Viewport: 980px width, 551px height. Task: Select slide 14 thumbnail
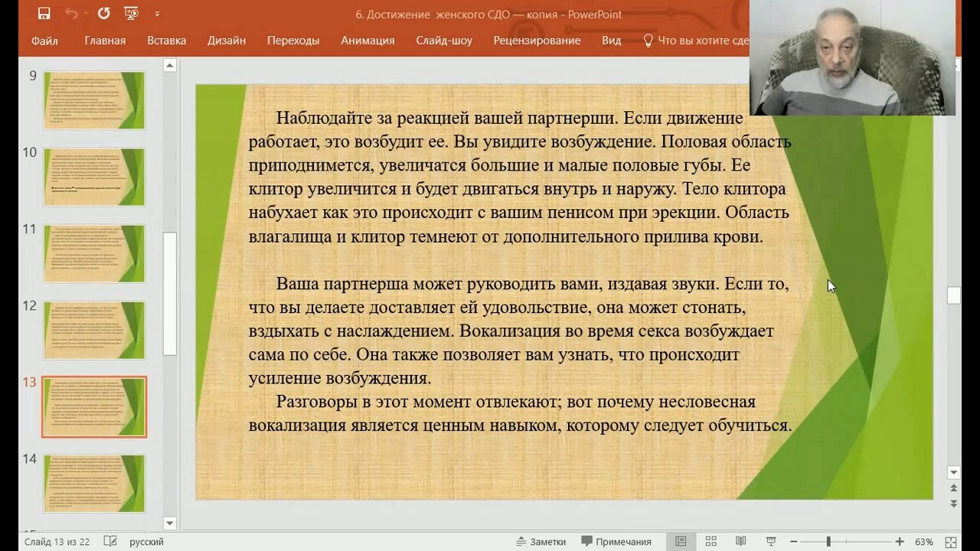coord(94,484)
